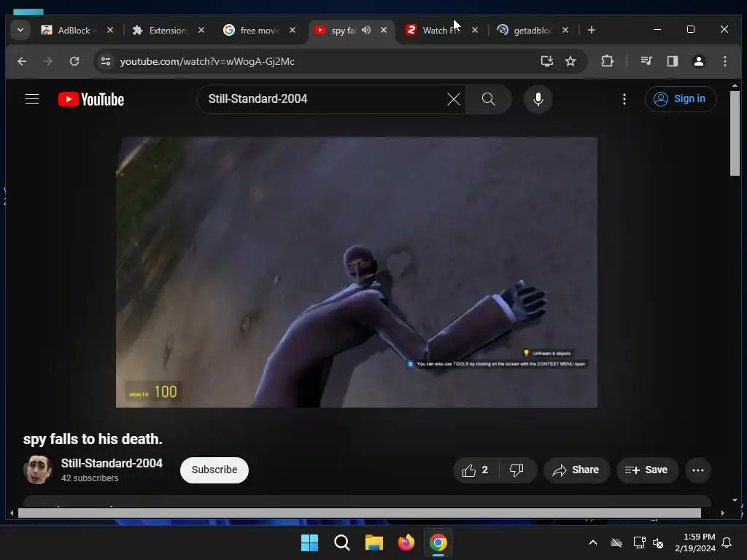Open the muted volume tray icon
This screenshot has height=560, width=747.
[659, 542]
